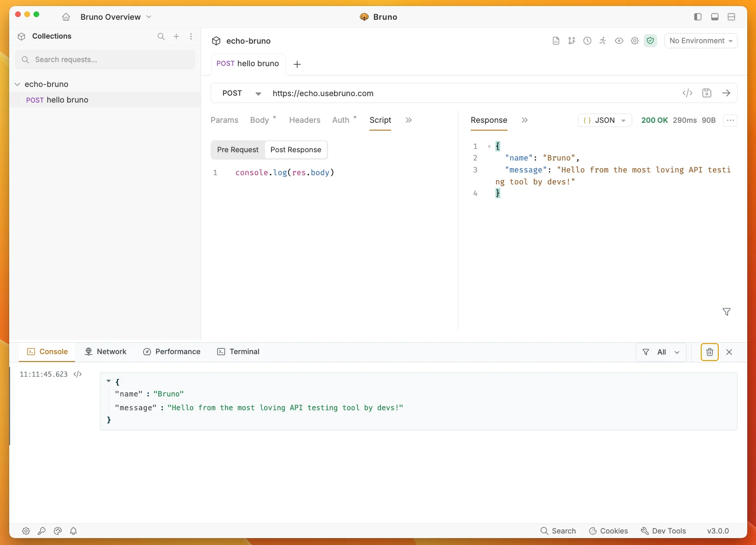Clear console with the trash icon

[x=710, y=352]
